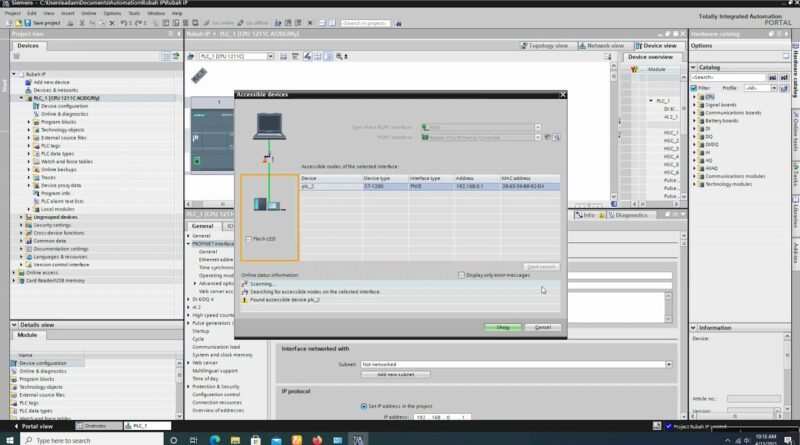
Task: Click the Go offline toolbar icon
Action: [x=241, y=23]
